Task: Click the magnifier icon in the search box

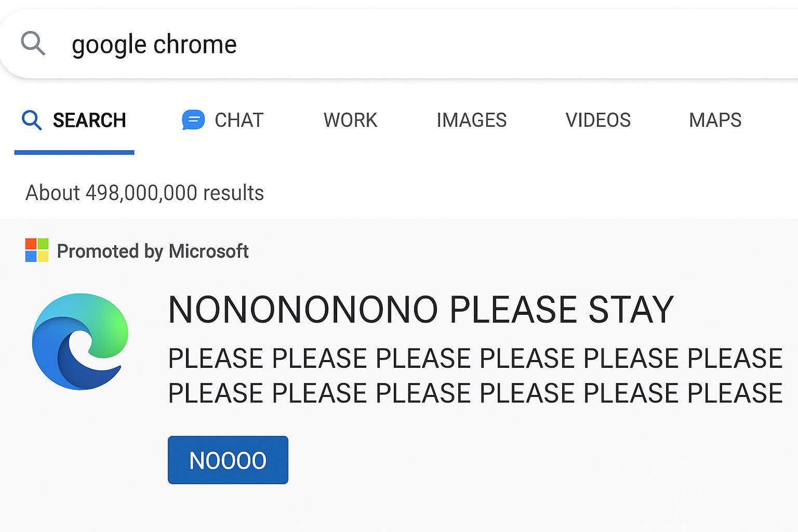Action: click(x=33, y=43)
